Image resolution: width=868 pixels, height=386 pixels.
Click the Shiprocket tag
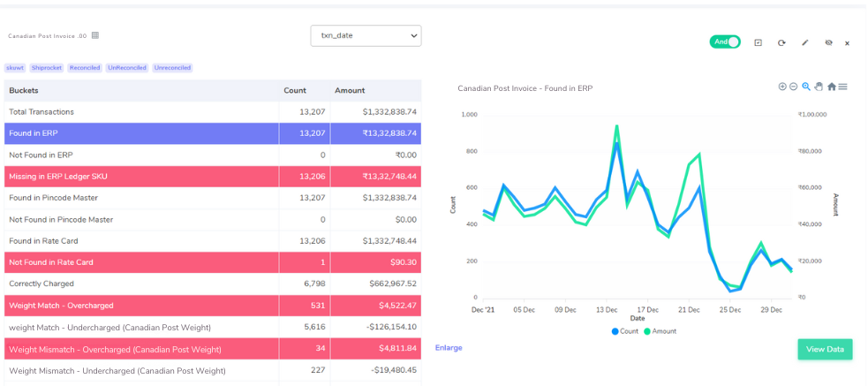(x=47, y=67)
